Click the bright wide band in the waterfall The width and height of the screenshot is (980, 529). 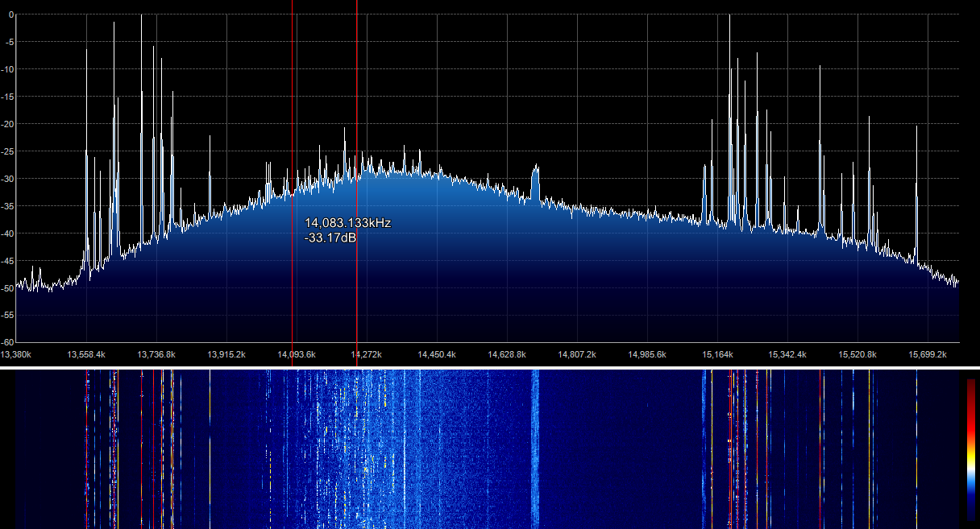pyautogui.click(x=534, y=451)
